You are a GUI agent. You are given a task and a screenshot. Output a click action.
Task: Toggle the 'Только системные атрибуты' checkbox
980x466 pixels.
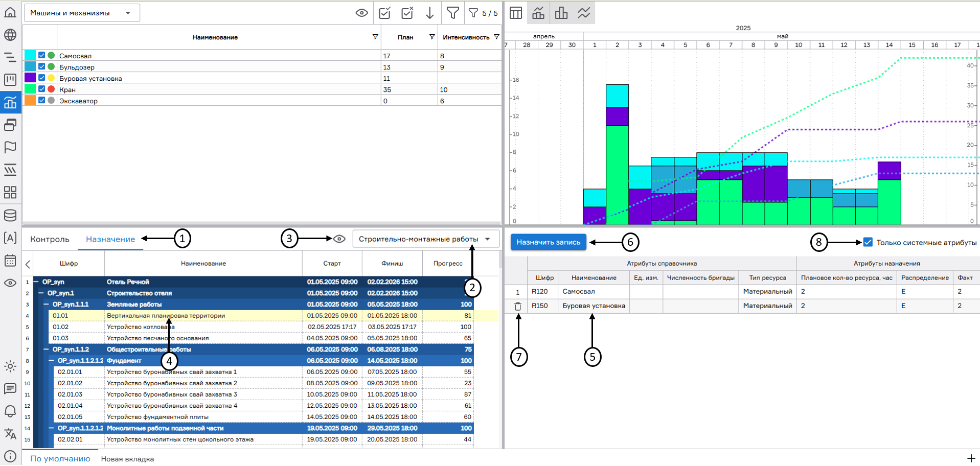point(868,242)
